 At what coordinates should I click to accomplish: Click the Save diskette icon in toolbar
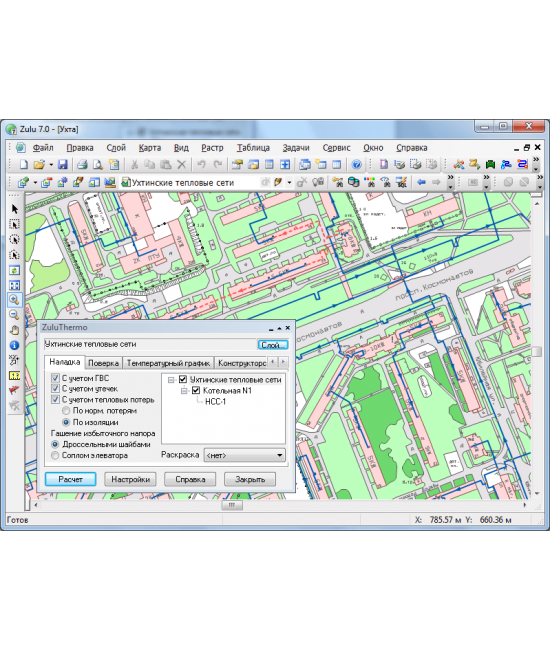click(x=62, y=165)
